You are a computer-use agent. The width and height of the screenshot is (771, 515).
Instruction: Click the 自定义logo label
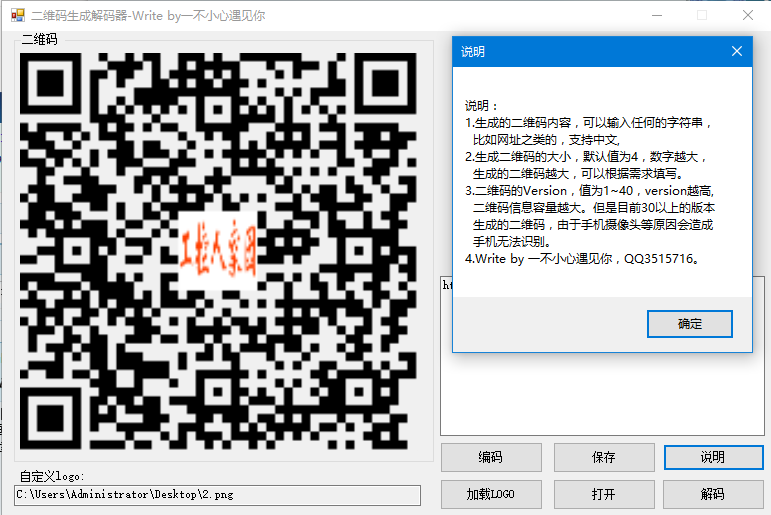52,476
